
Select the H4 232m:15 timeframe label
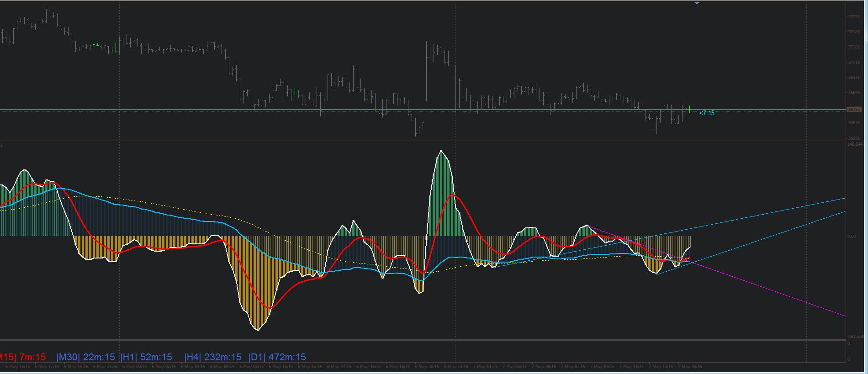click(x=213, y=357)
